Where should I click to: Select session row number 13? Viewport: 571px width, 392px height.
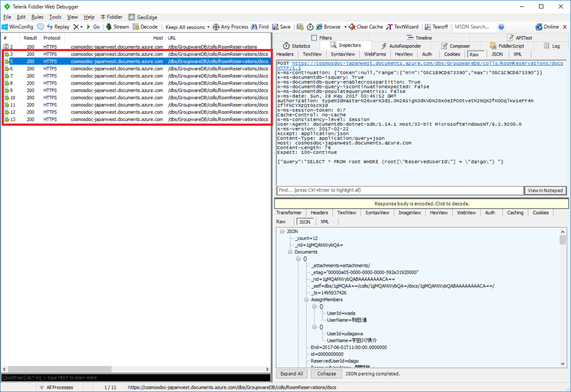click(x=137, y=119)
